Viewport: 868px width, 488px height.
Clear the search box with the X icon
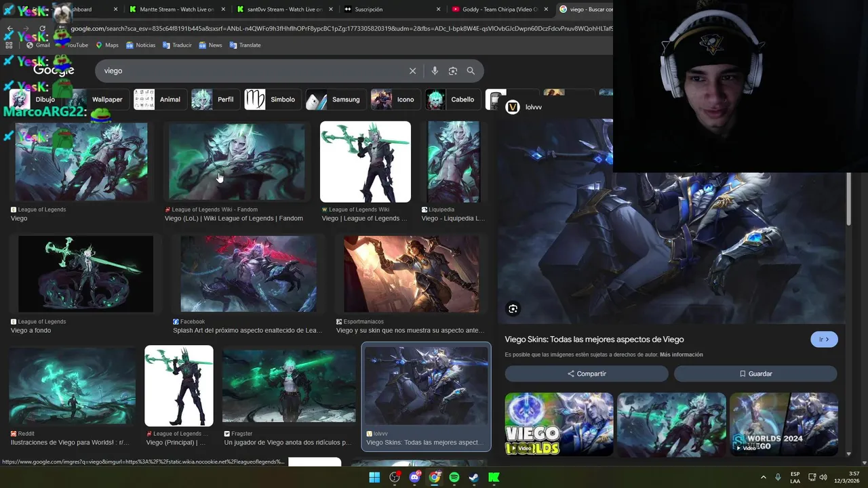412,70
